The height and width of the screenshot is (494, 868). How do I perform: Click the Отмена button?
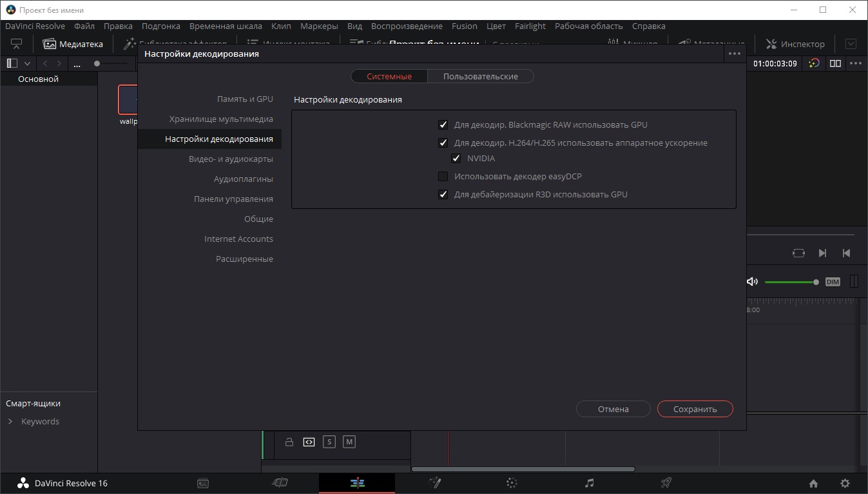pyautogui.click(x=613, y=409)
